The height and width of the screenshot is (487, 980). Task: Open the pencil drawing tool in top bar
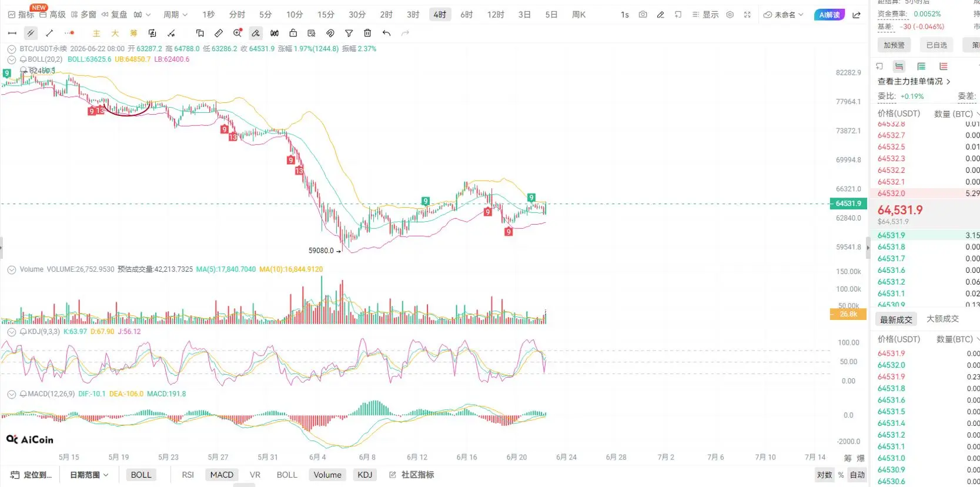(661, 15)
